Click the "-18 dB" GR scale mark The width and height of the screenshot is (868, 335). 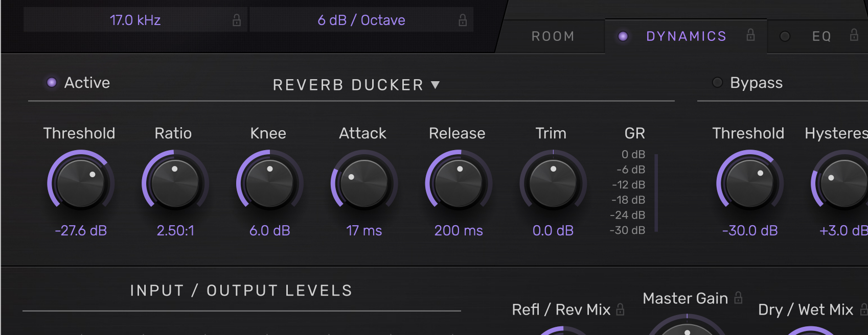[x=628, y=200]
